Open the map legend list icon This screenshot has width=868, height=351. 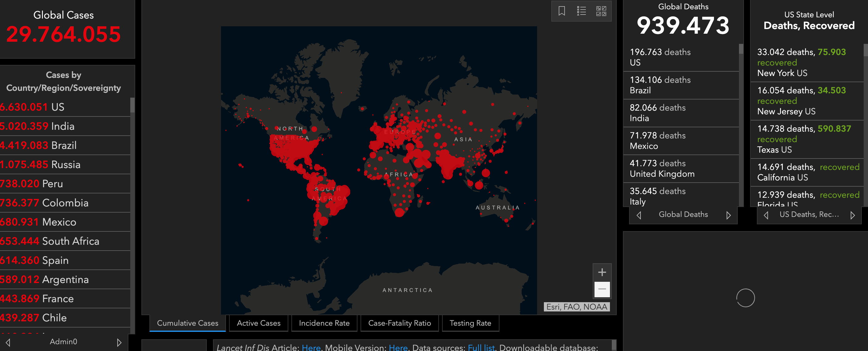(581, 11)
